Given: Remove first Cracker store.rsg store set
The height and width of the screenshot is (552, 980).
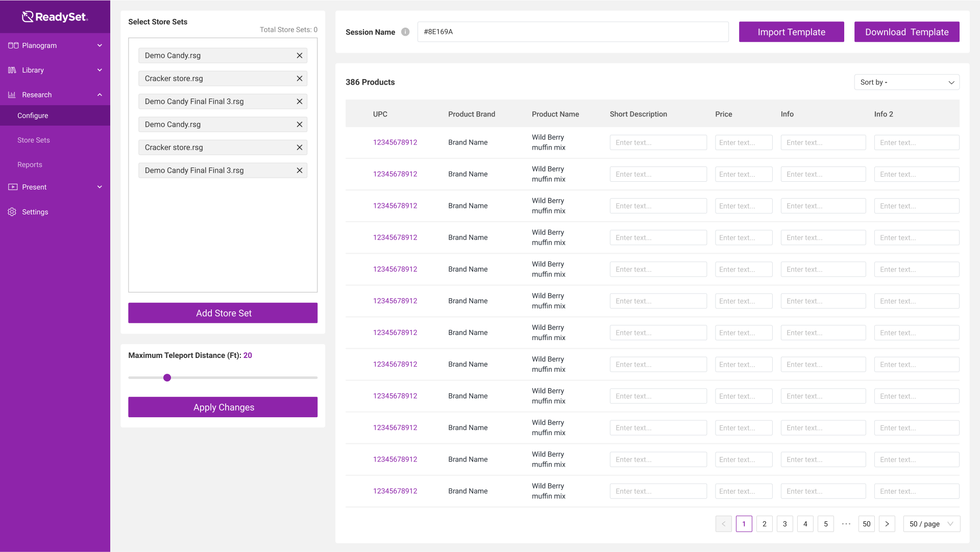Looking at the screenshot, I should tap(300, 78).
